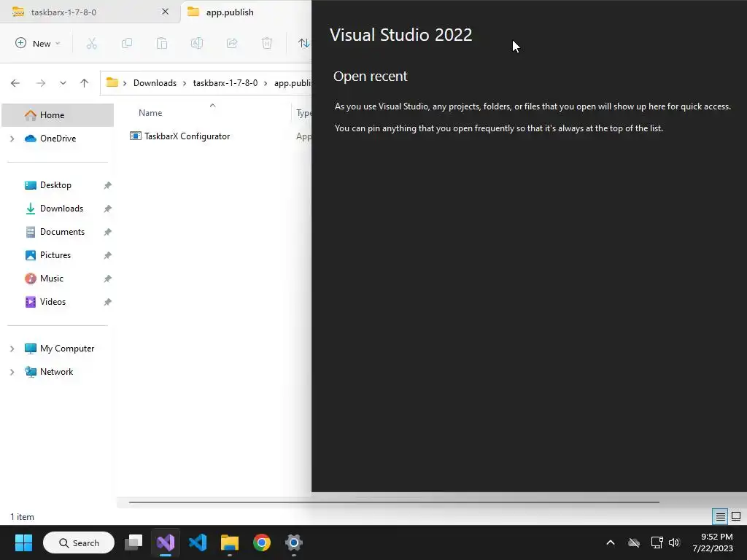Click '1 item' in the status bar

[x=23, y=517]
